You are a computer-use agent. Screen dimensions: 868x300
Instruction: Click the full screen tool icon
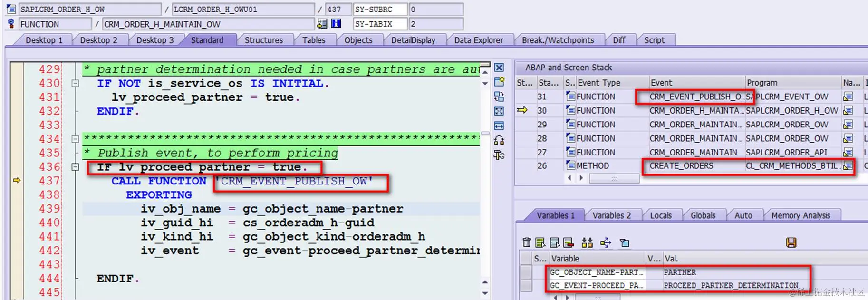click(499, 111)
